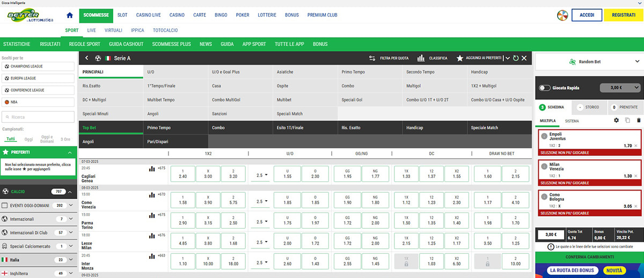Open the Storico betslip tab

[589, 107]
